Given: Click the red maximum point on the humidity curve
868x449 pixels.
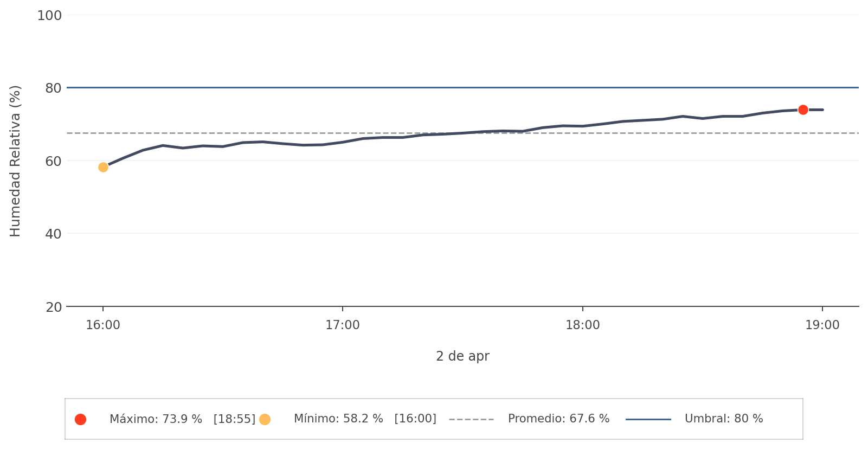Looking at the screenshot, I should 803,110.
